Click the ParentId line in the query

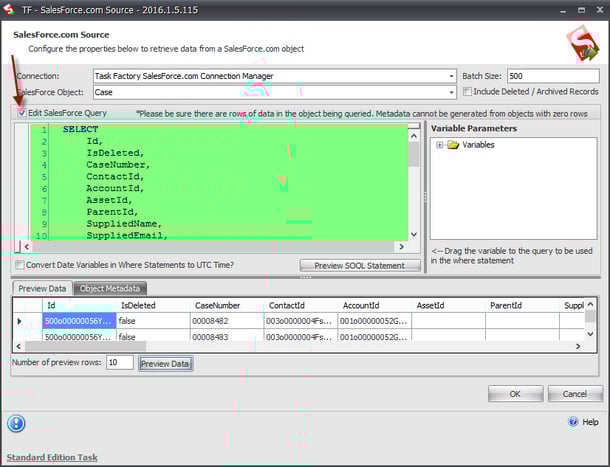[x=112, y=212]
